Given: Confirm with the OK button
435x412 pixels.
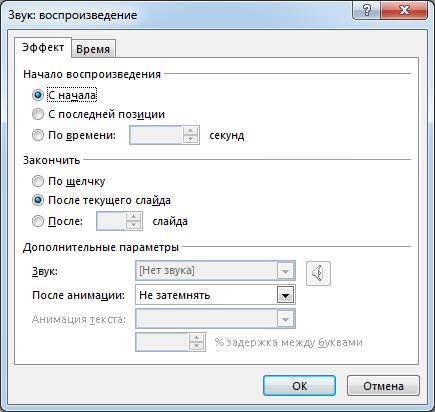Looking at the screenshot, I should point(299,386).
